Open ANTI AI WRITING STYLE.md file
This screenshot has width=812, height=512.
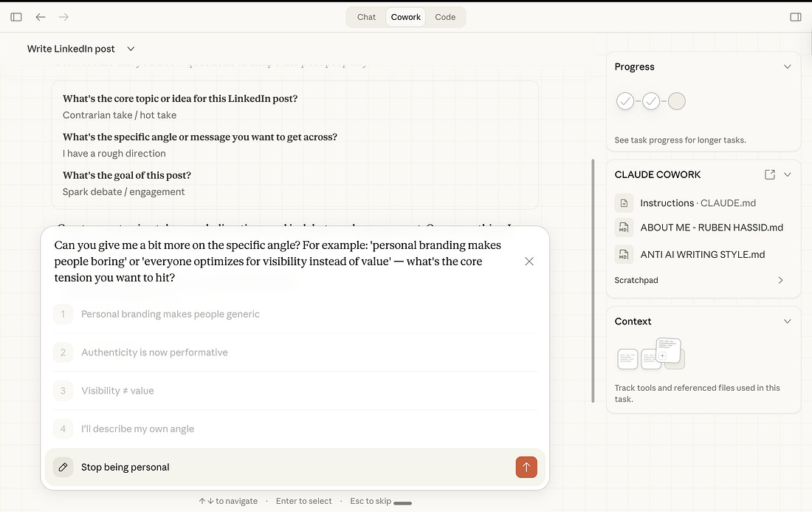point(702,254)
